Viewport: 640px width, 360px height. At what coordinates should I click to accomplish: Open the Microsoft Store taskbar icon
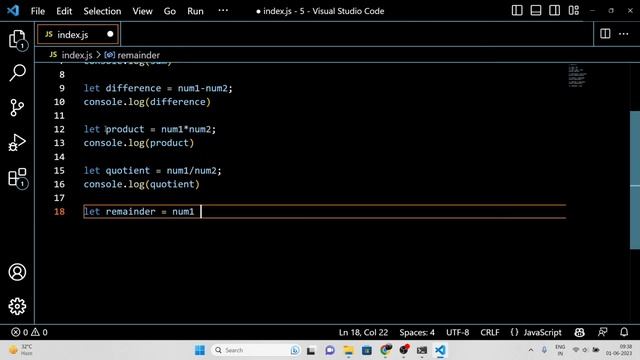(x=367, y=350)
